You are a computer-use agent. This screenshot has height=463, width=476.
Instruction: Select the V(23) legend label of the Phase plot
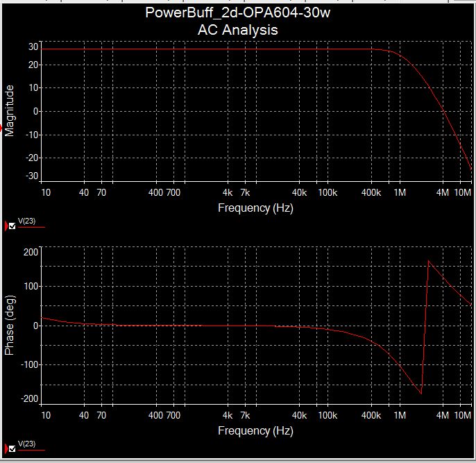pos(26,444)
